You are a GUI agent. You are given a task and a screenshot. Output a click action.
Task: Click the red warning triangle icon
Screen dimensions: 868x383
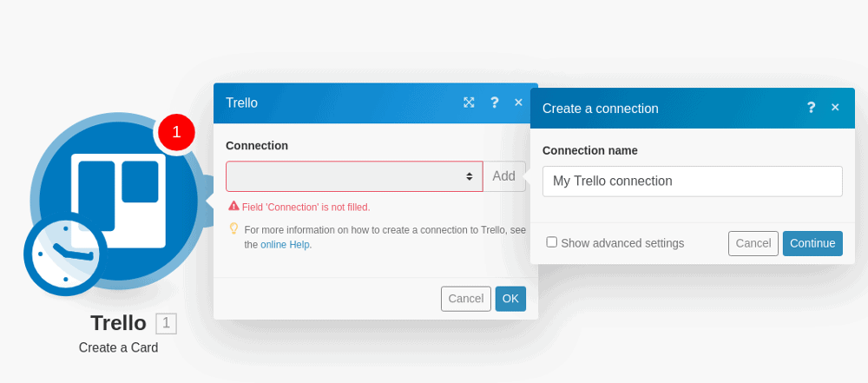pos(233,206)
